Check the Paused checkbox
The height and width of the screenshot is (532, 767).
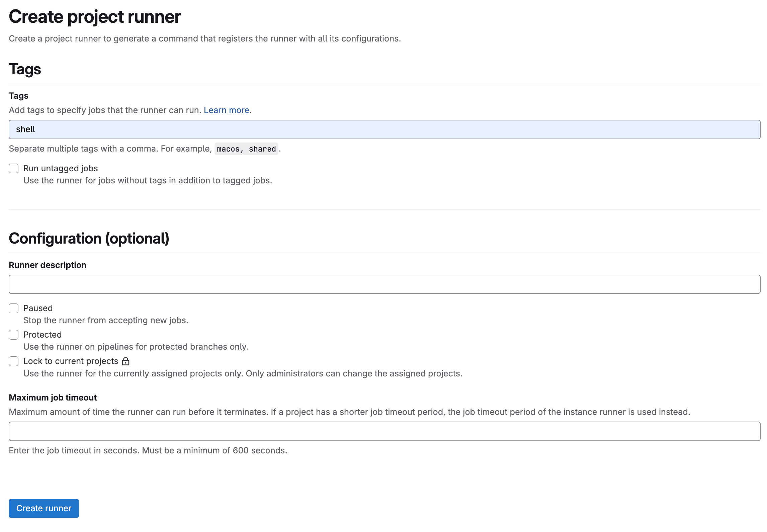point(14,308)
